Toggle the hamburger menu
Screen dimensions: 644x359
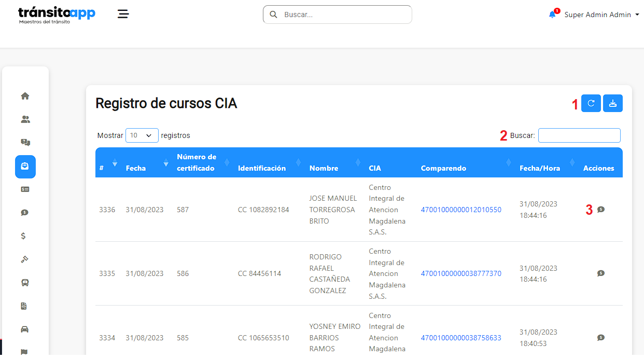coord(123,13)
